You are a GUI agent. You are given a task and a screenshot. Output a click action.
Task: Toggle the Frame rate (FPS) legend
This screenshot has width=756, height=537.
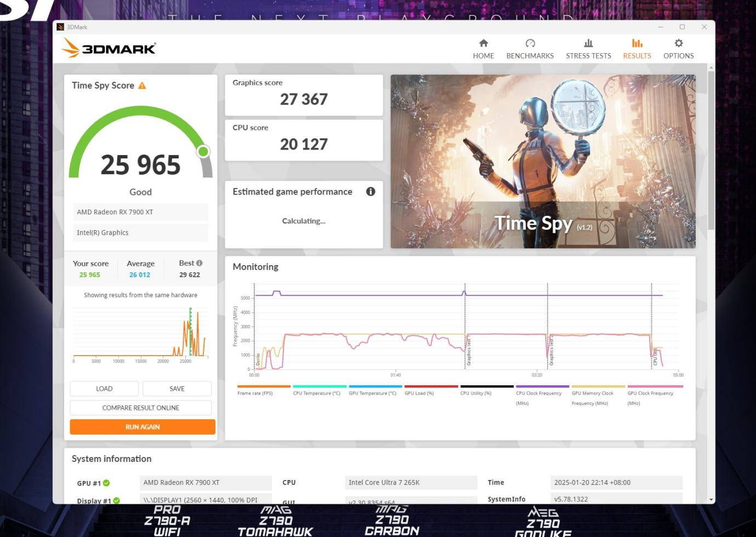(x=264, y=390)
